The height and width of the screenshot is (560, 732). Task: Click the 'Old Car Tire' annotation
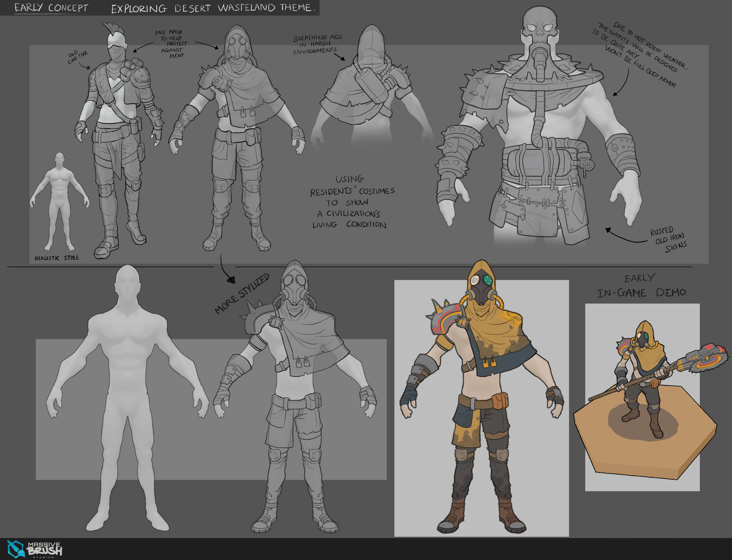click(x=78, y=57)
